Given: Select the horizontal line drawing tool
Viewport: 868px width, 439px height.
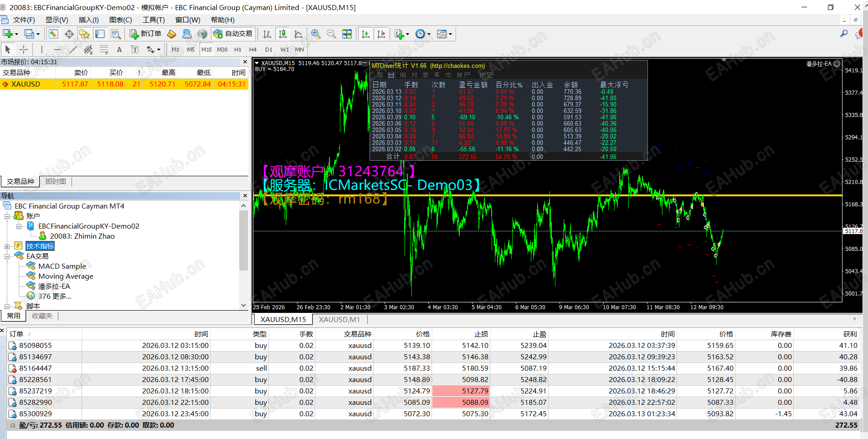Looking at the screenshot, I should click(57, 49).
